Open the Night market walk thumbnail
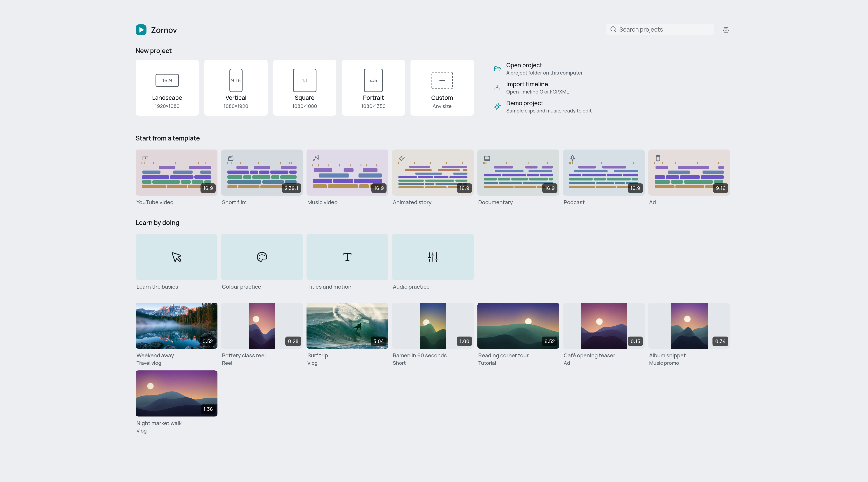868x482 pixels. (176, 393)
